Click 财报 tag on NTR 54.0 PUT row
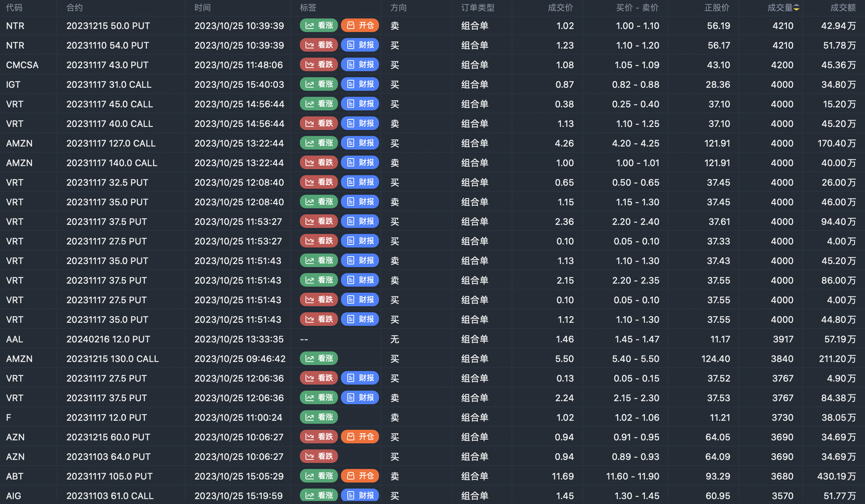 click(x=360, y=45)
